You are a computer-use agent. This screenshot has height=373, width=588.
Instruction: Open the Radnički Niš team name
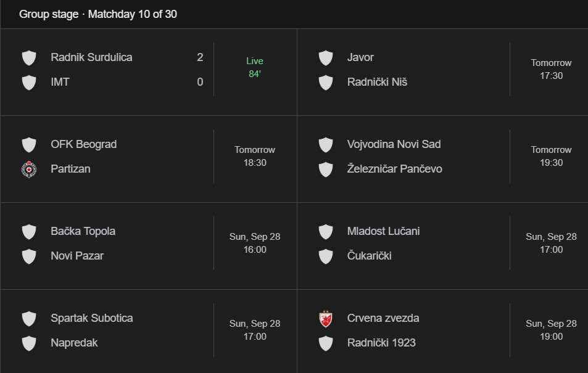(377, 82)
